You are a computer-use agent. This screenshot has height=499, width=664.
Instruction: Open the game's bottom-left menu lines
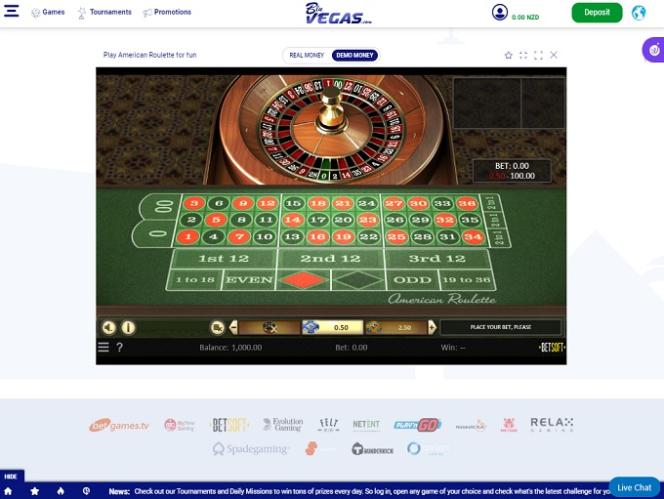point(103,347)
